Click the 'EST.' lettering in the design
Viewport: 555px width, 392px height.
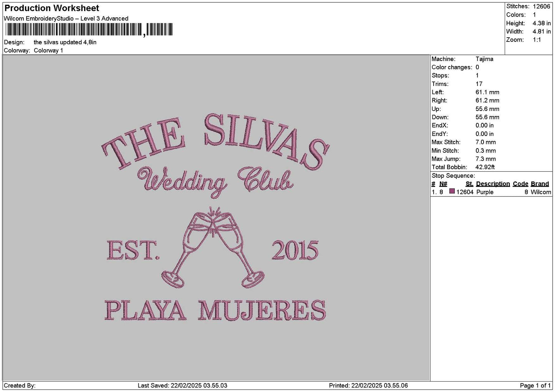133,250
